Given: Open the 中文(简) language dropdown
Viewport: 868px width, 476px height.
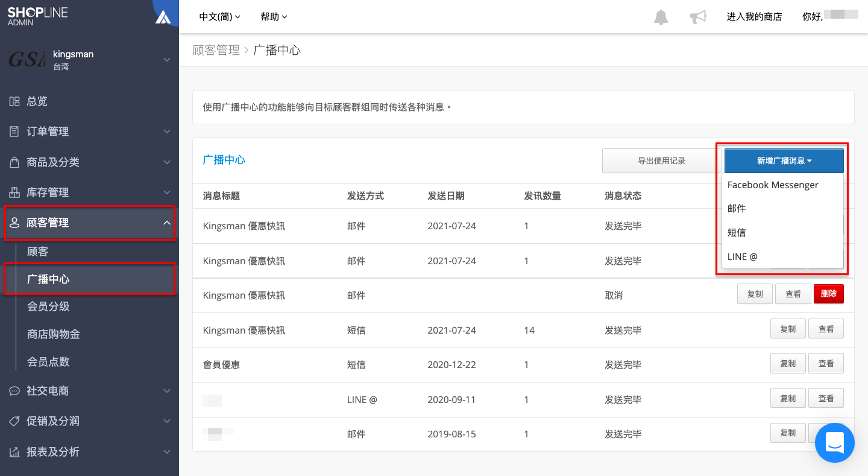Looking at the screenshot, I should [x=219, y=17].
